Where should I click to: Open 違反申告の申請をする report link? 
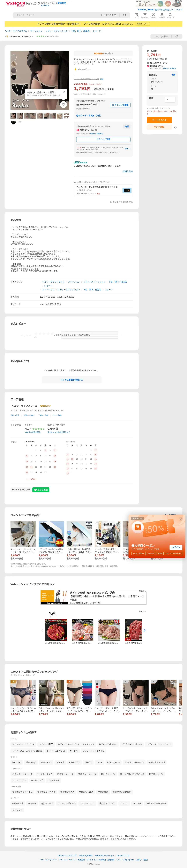tap(121, 202)
